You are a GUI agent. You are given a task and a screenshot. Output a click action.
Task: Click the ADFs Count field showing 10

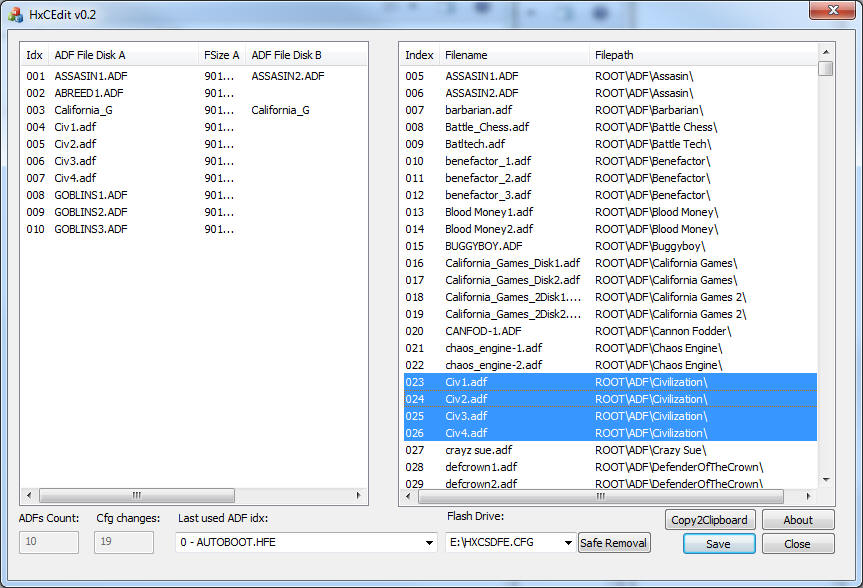tap(48, 542)
